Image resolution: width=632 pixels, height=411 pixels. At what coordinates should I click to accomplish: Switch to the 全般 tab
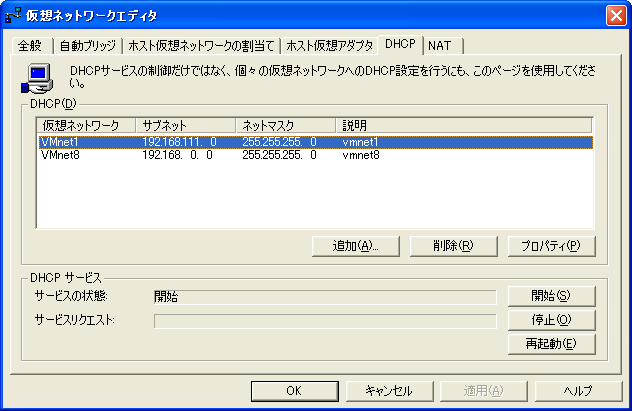click(x=31, y=46)
